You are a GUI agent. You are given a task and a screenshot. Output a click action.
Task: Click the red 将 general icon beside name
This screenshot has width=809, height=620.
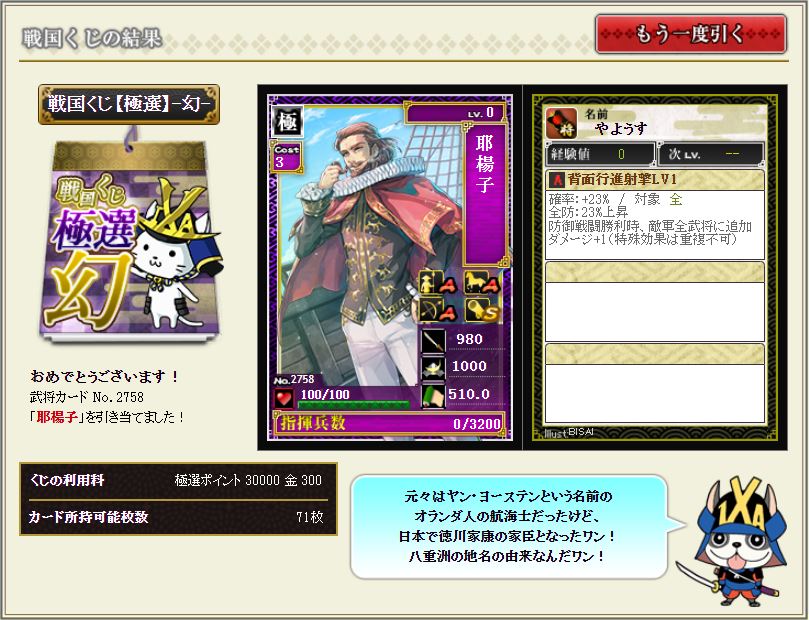point(561,123)
